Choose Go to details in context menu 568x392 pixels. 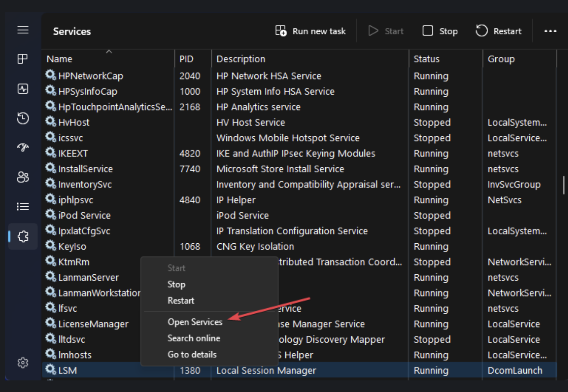192,355
